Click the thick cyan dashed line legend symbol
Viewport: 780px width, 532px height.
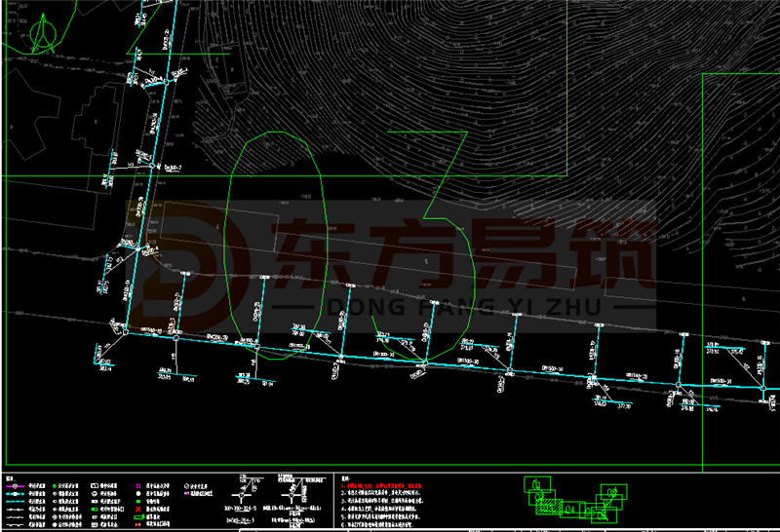[x=15, y=494]
